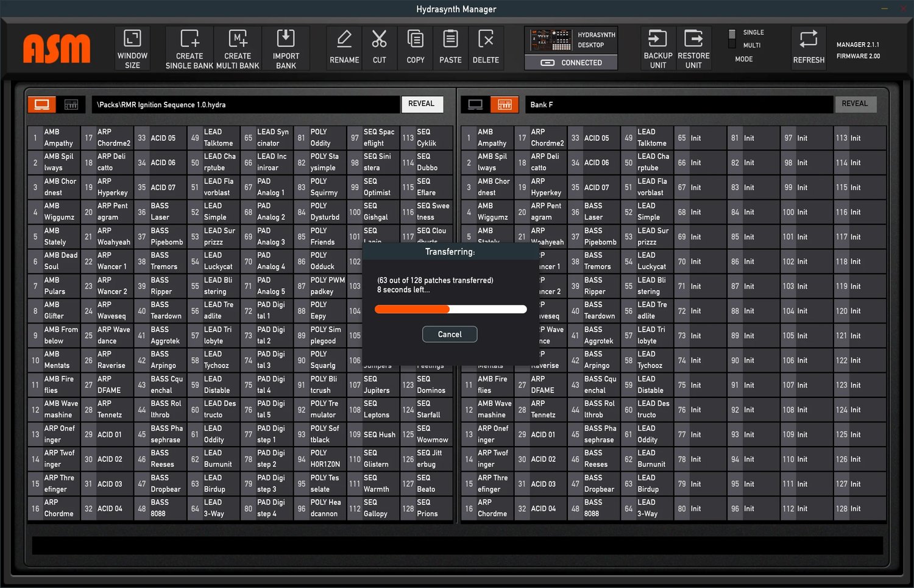Select Init patch 65 in Bank F
Image resolution: width=914 pixels, height=588 pixels.
tap(700, 138)
